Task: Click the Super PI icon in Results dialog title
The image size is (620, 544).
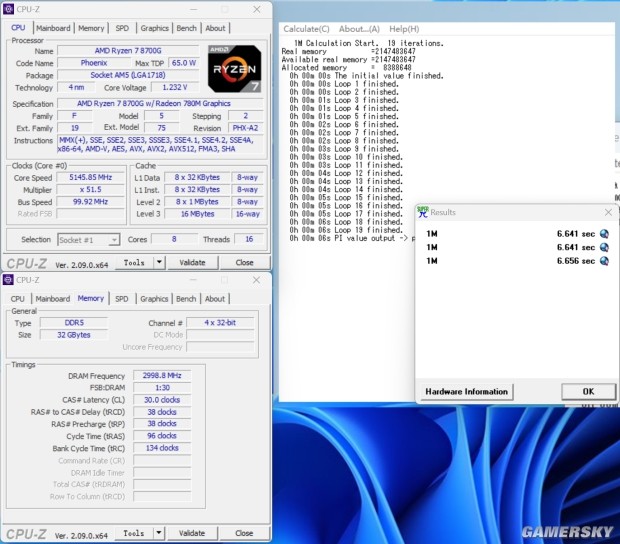Action: pos(423,212)
